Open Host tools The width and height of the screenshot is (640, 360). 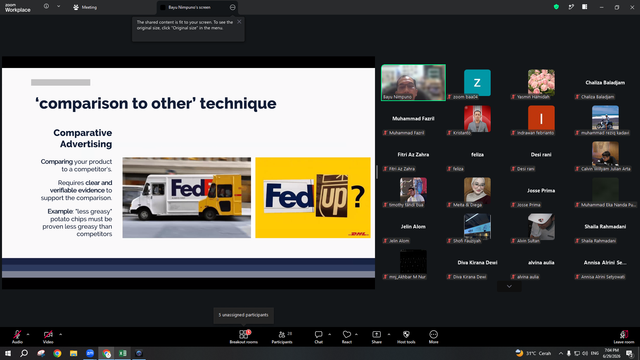(406, 337)
